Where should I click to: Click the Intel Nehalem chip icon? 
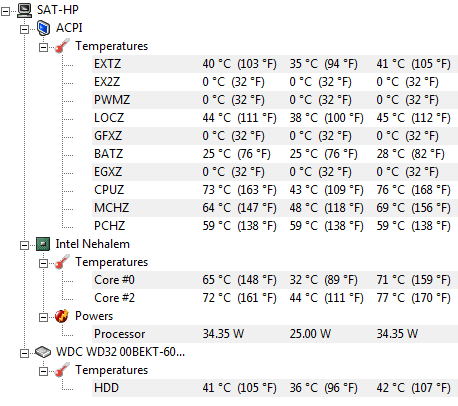(43, 244)
